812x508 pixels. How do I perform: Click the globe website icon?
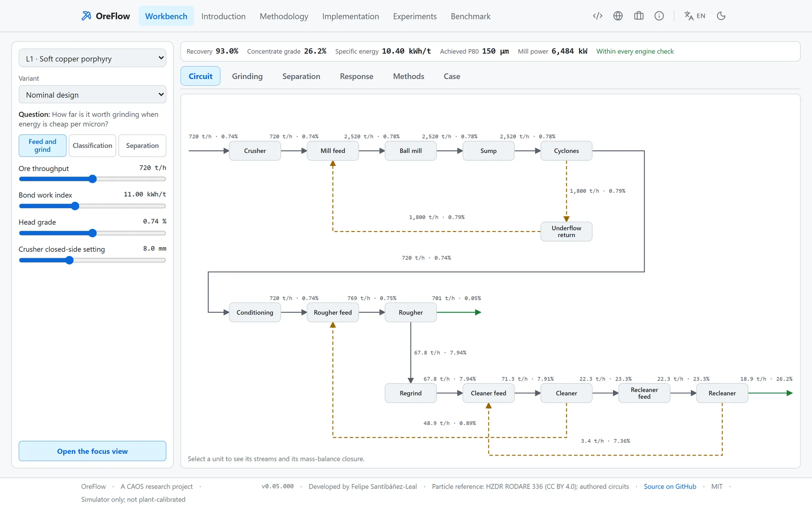coord(618,16)
